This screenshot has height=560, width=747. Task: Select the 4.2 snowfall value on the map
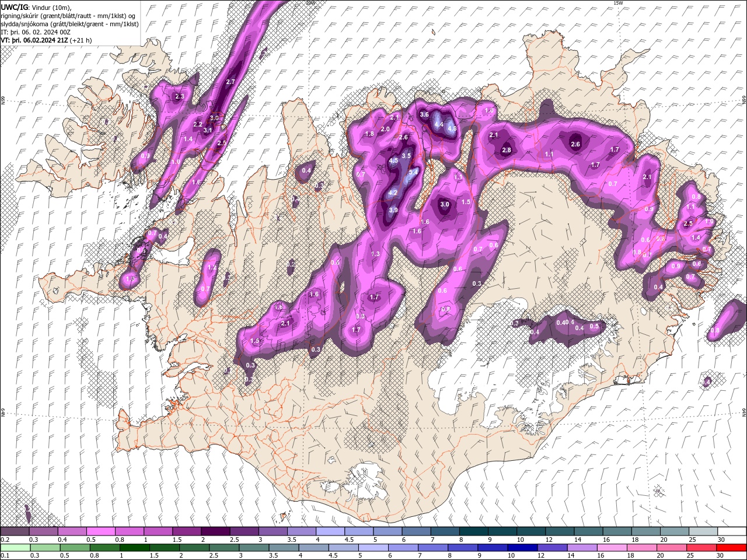pos(393,193)
